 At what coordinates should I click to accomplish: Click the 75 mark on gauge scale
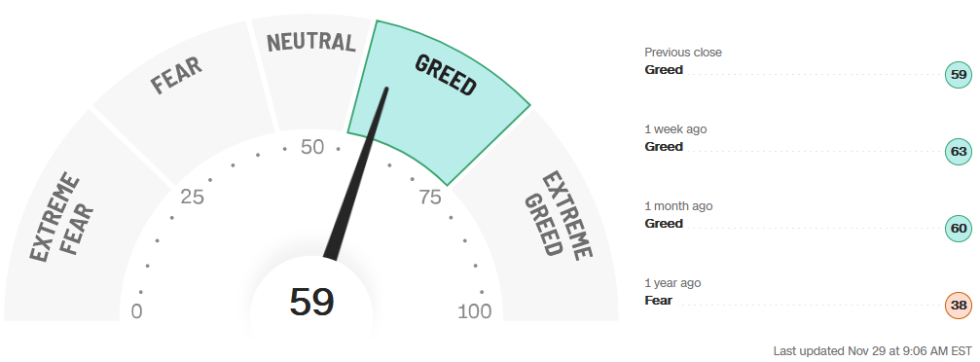click(430, 198)
